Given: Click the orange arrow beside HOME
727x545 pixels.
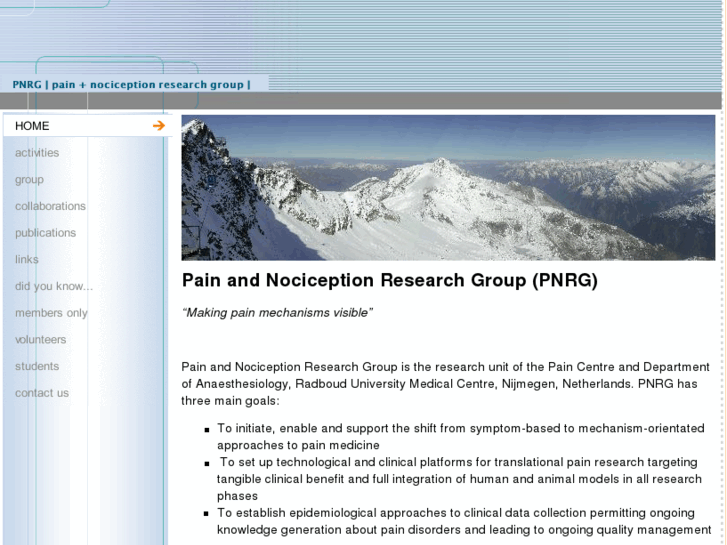Looking at the screenshot, I should click(159, 126).
